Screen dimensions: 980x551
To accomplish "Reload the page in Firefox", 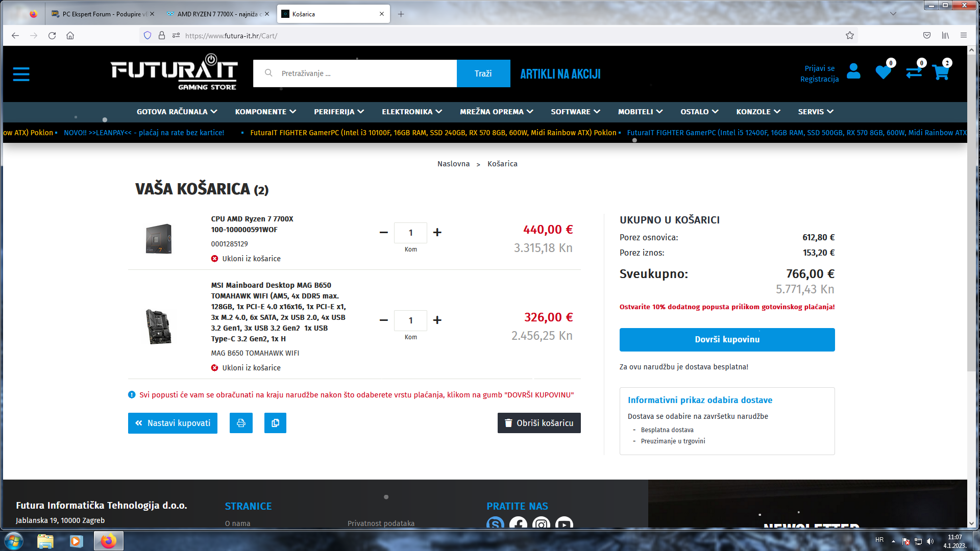I will [52, 35].
